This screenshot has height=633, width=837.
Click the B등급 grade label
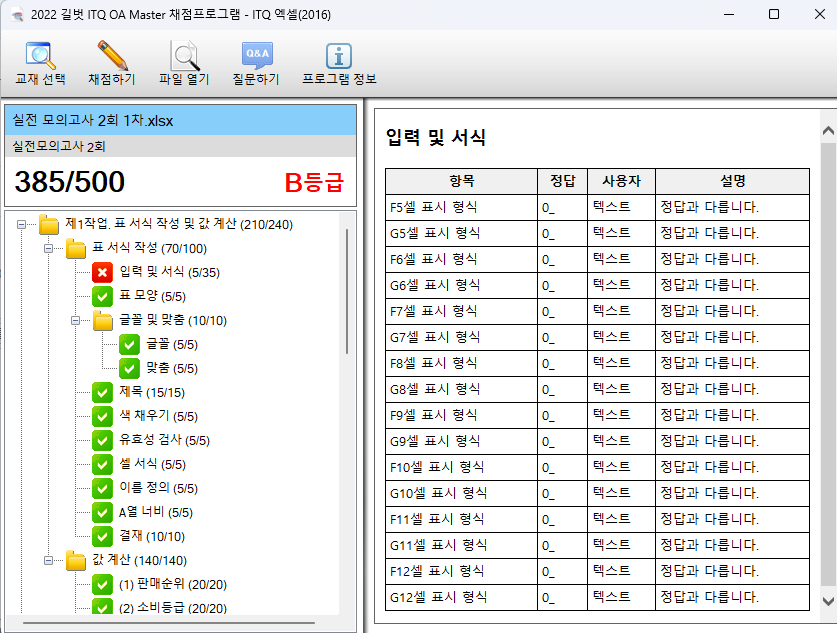(314, 183)
